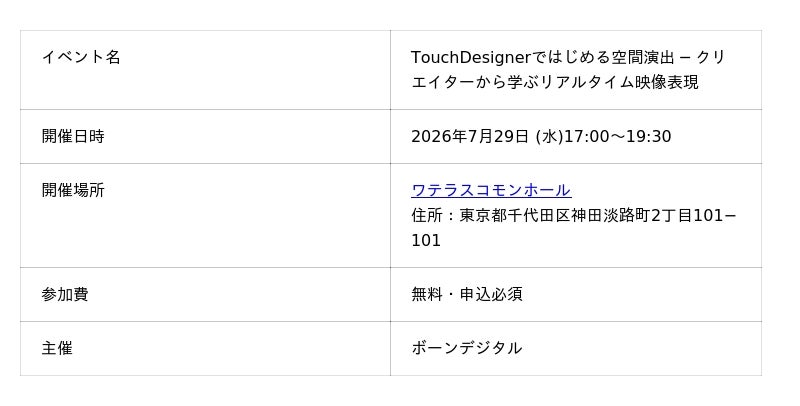Click the 無料・申込必須 fee text
Viewport: 800px width, 406px height.
tap(467, 294)
